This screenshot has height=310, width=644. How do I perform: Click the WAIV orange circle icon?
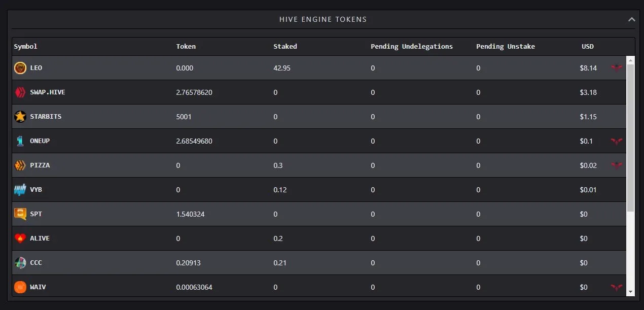pyautogui.click(x=20, y=287)
